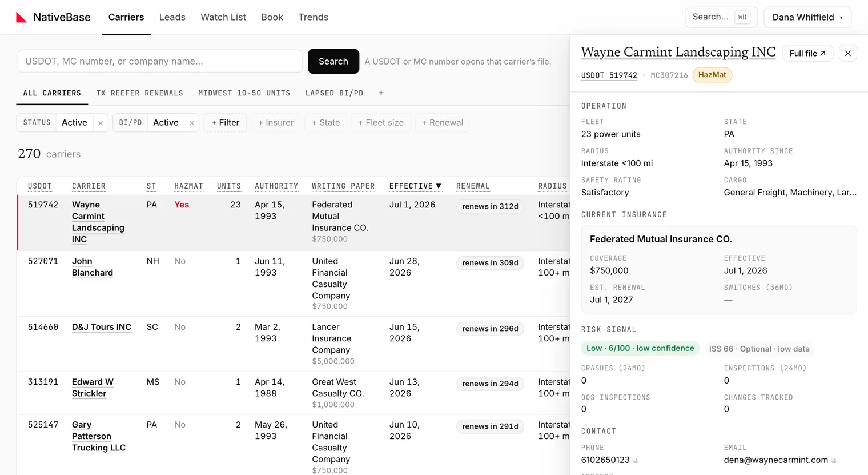Click USDOT number 313191 in the table
The height and width of the screenshot is (475, 868).
(x=43, y=382)
